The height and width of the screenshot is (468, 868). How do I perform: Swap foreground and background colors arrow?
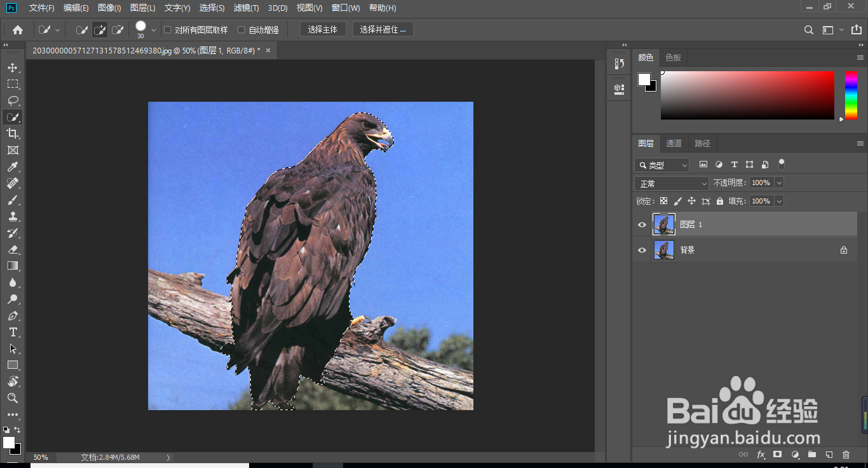17,430
